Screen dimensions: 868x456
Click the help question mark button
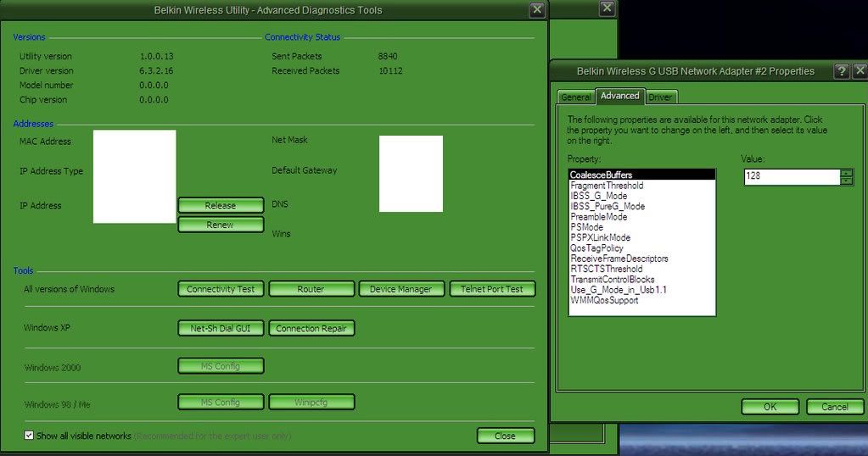841,71
